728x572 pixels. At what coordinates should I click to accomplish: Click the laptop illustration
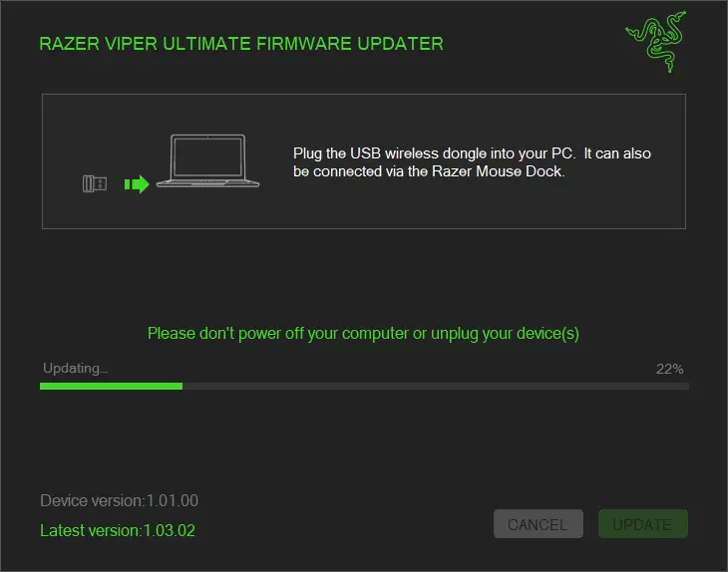point(208,161)
